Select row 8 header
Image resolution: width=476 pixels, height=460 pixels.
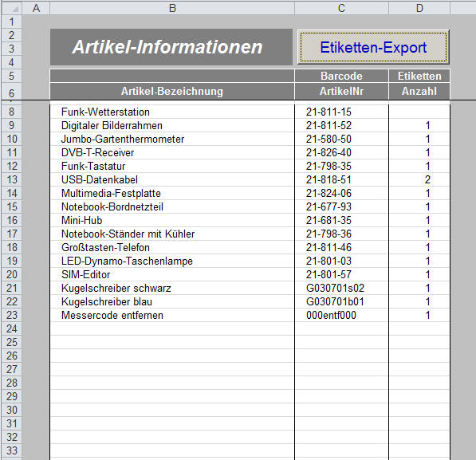12,112
